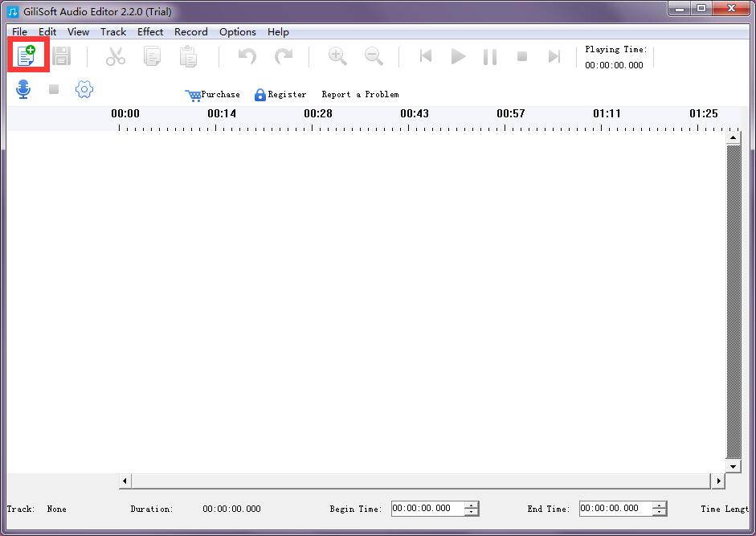Viewport: 756px width, 536px height.
Task: Pause playback with the Pause button
Action: [x=489, y=56]
